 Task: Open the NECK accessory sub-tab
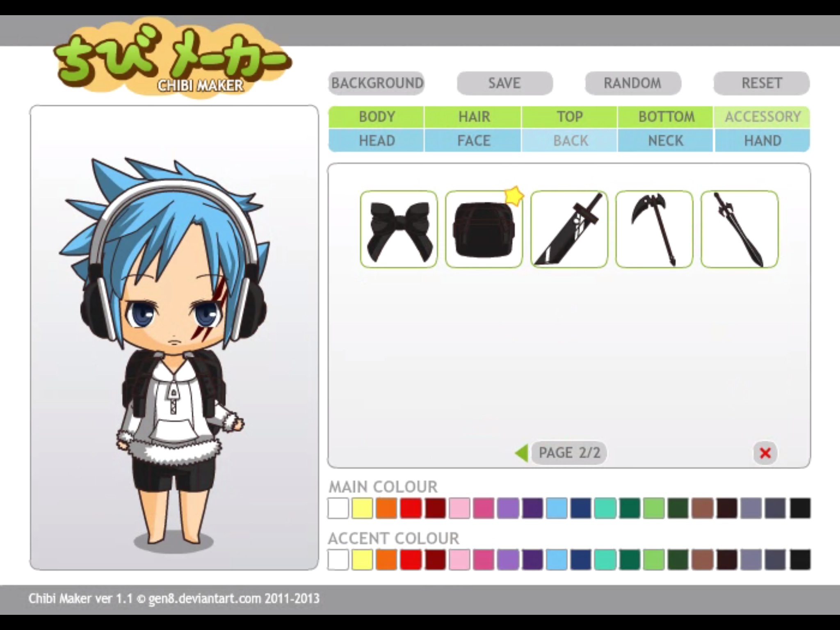tap(666, 141)
